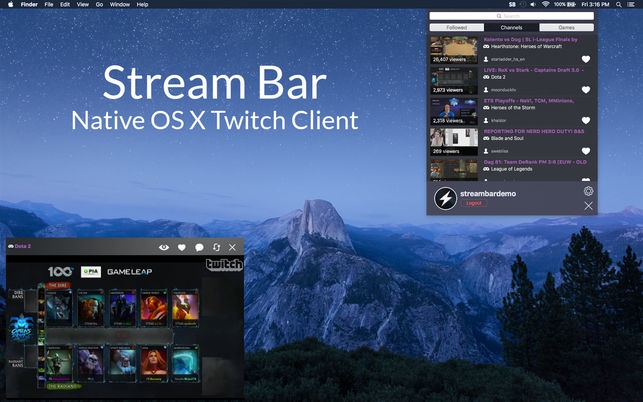Click the streambardemo username
Viewport: 643px width, 402px height.
488,194
